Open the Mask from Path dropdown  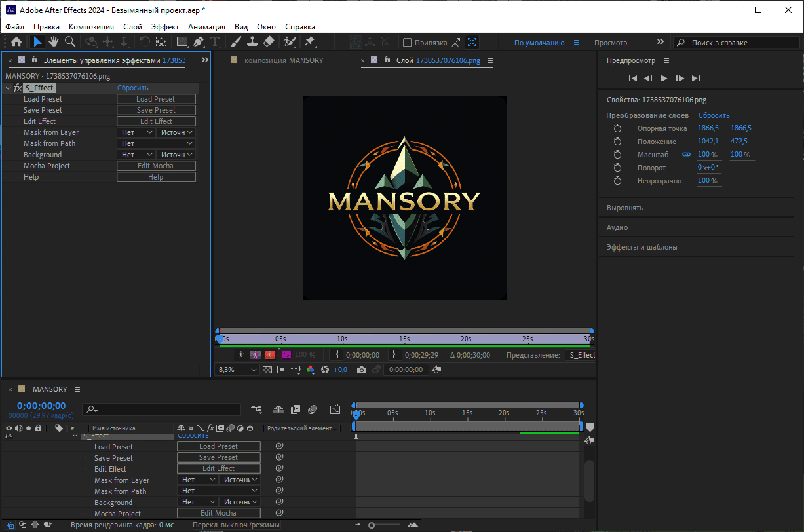[x=157, y=143]
